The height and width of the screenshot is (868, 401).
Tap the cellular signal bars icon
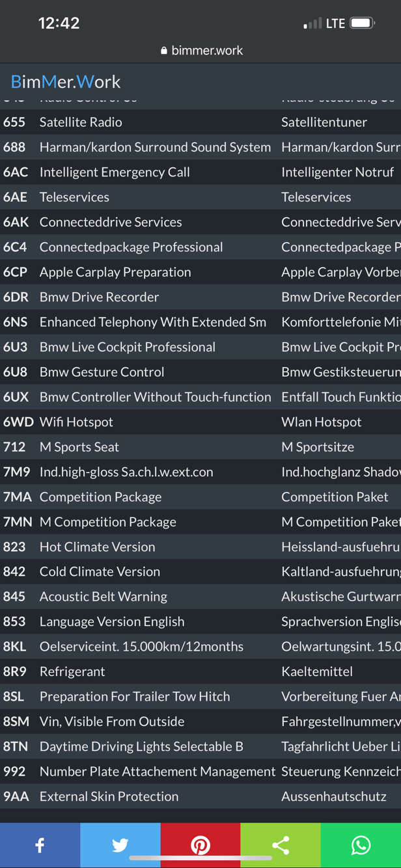(x=312, y=24)
